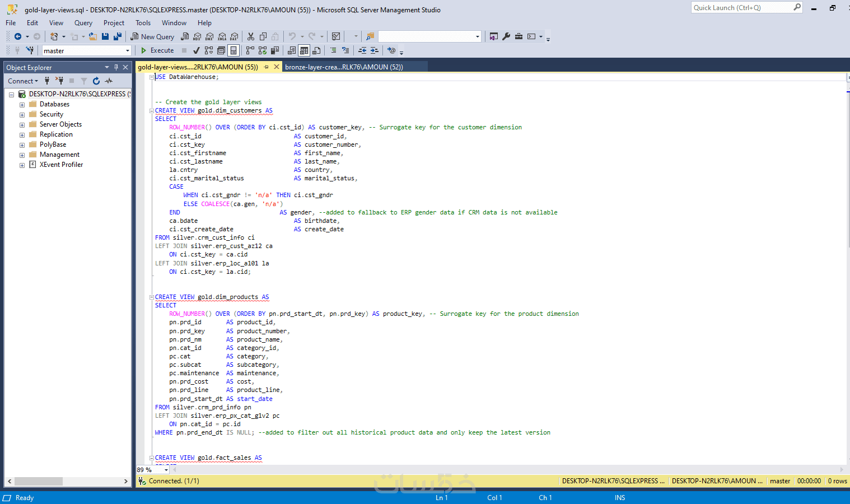Open the XMLA query icon
This screenshot has height=504, width=850.
[222, 36]
